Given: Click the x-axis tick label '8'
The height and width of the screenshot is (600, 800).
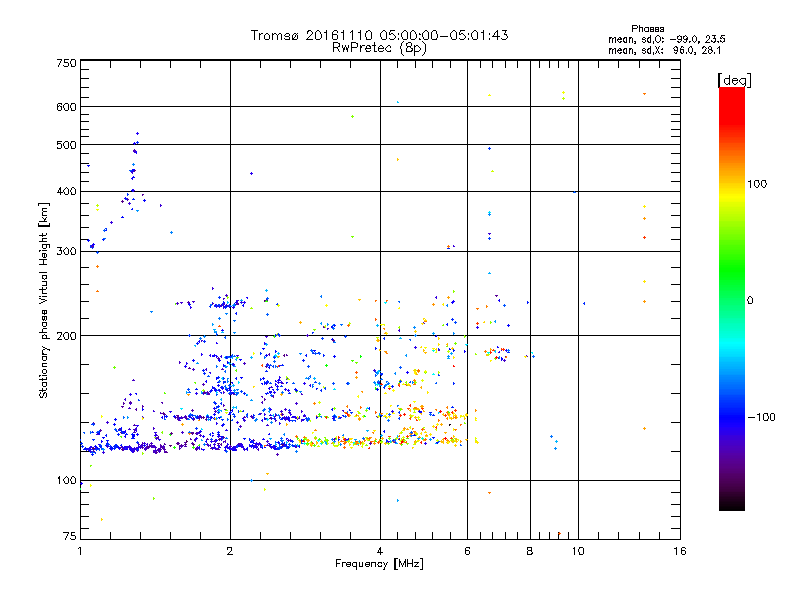Looking at the screenshot, I should click(530, 551).
